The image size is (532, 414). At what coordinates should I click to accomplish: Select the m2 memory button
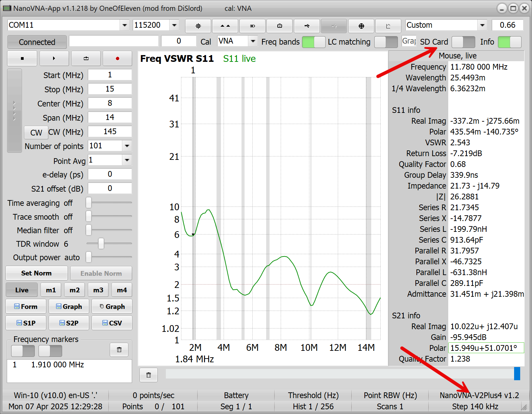[75, 290]
